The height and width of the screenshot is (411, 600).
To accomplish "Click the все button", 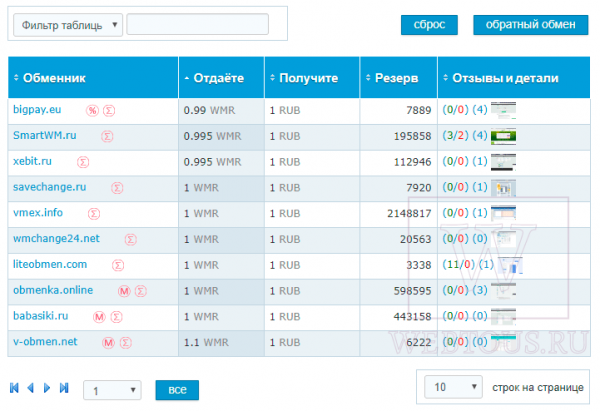I will pyautogui.click(x=177, y=390).
